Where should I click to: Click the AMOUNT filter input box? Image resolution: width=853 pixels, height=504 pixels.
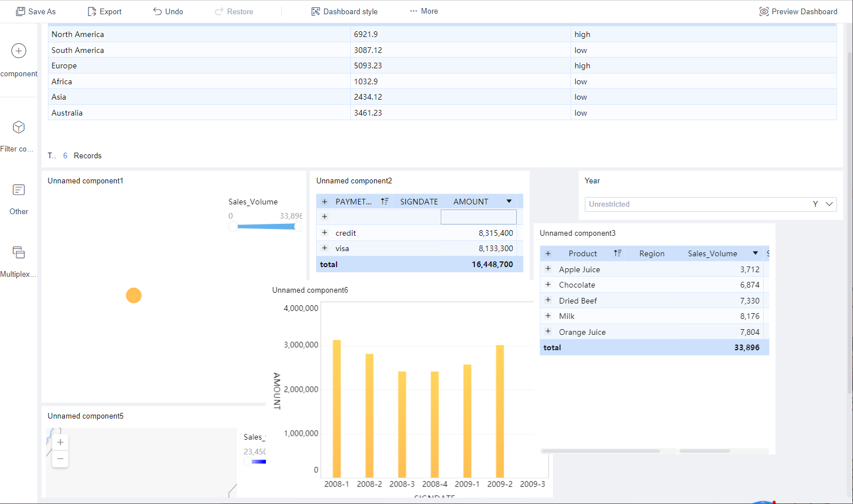(x=478, y=217)
